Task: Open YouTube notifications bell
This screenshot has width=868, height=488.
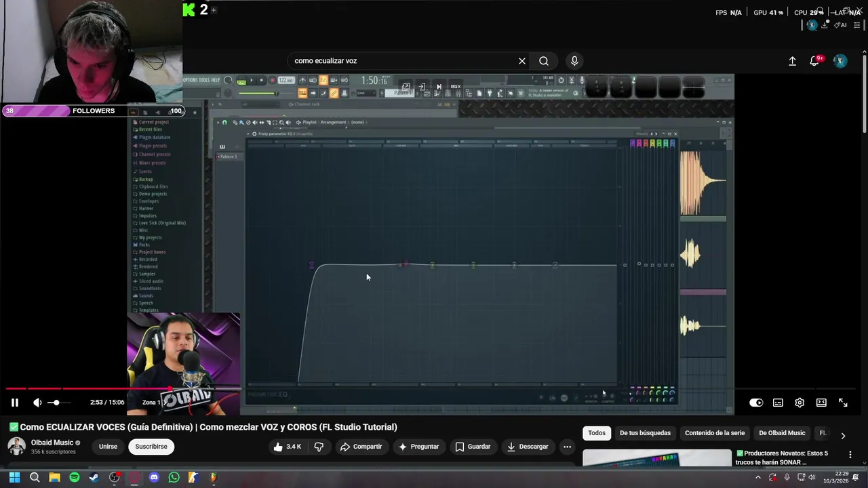Action: (x=815, y=61)
